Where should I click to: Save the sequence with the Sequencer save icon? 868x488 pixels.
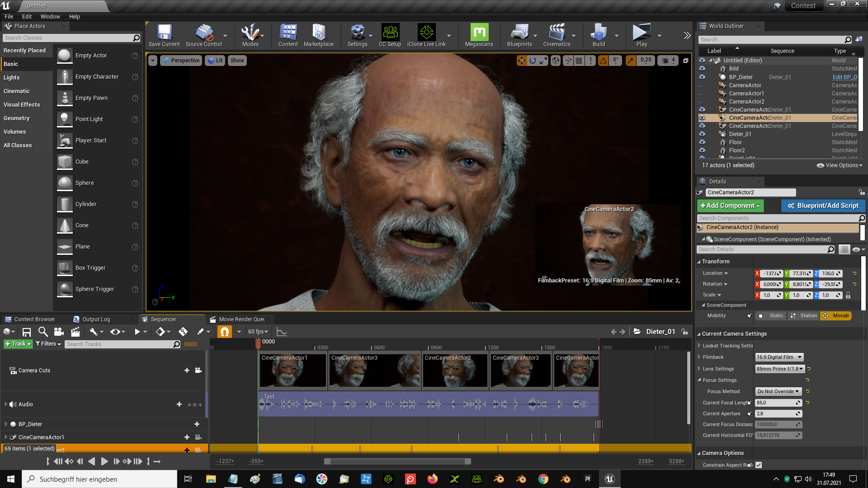click(27, 332)
